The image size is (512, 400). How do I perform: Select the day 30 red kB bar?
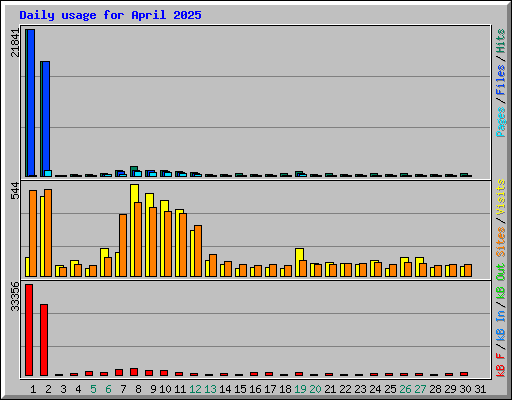pos(464,374)
